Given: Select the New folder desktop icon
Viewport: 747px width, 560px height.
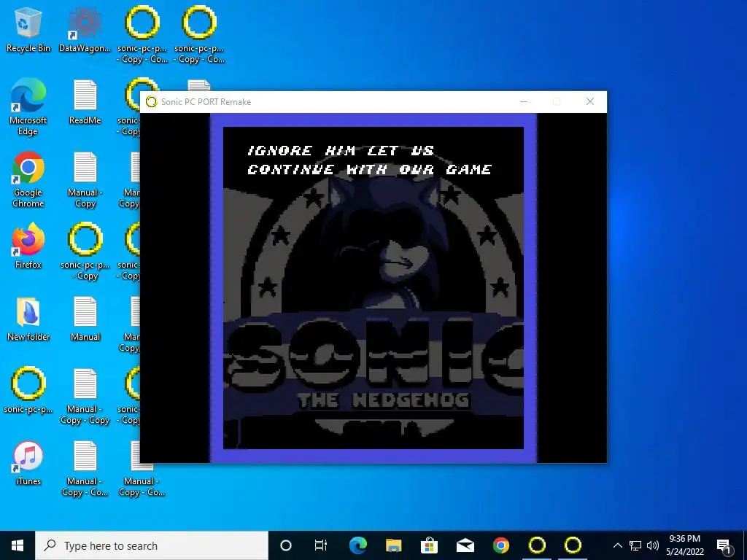Looking at the screenshot, I should click(28, 319).
